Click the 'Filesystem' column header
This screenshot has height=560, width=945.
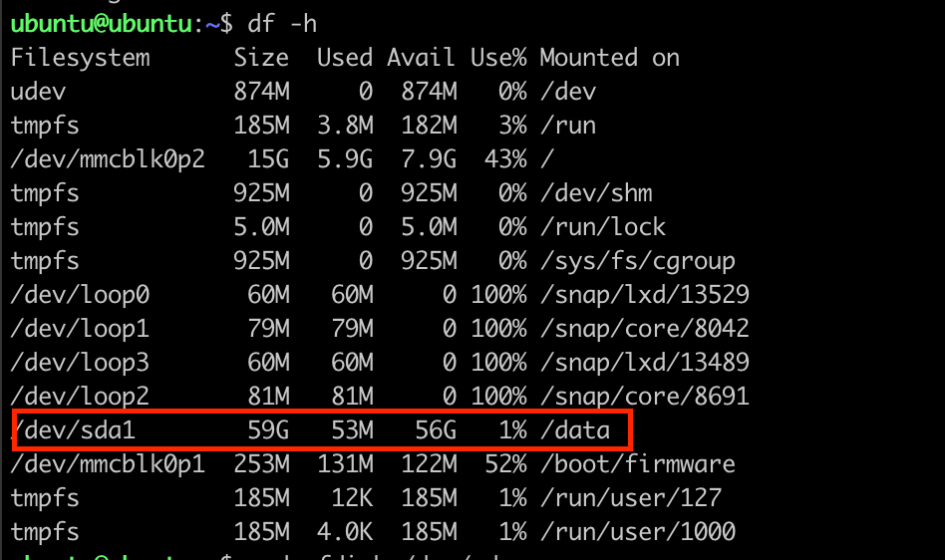point(80,58)
